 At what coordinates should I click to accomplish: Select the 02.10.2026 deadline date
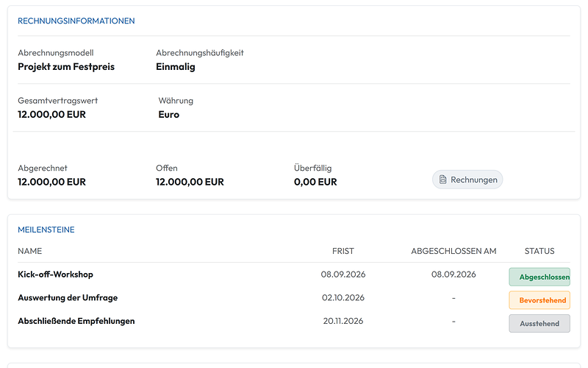[x=343, y=298]
